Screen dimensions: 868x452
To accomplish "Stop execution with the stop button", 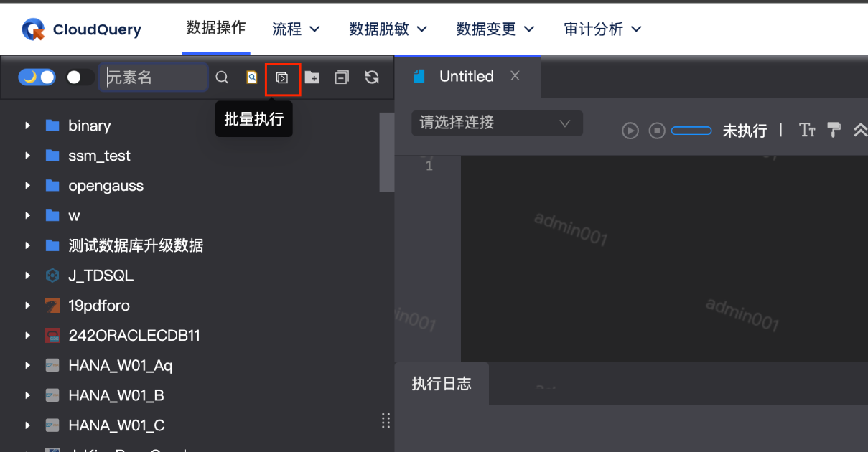I will pyautogui.click(x=657, y=131).
